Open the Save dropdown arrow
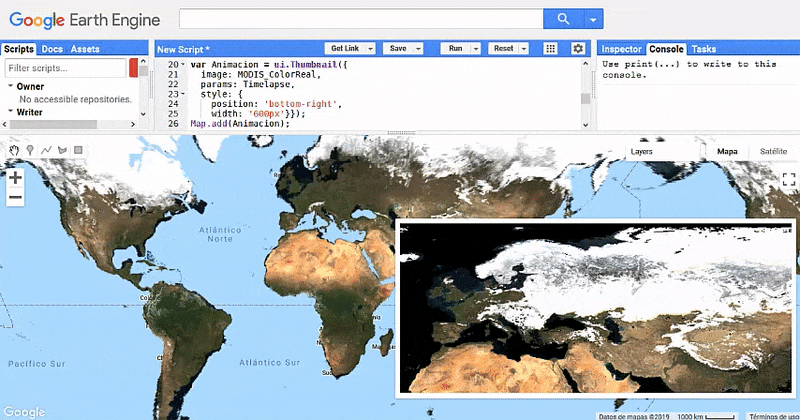 [x=418, y=48]
